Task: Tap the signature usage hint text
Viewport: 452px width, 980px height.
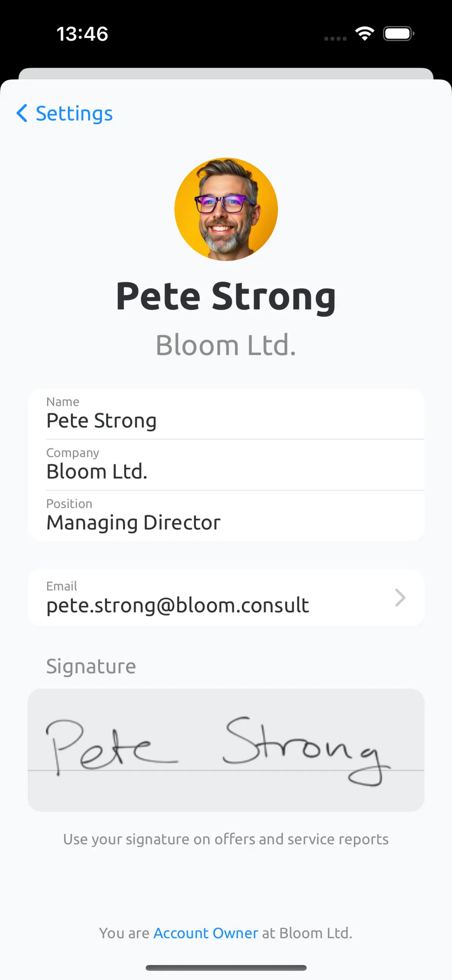Action: pyautogui.click(x=226, y=840)
